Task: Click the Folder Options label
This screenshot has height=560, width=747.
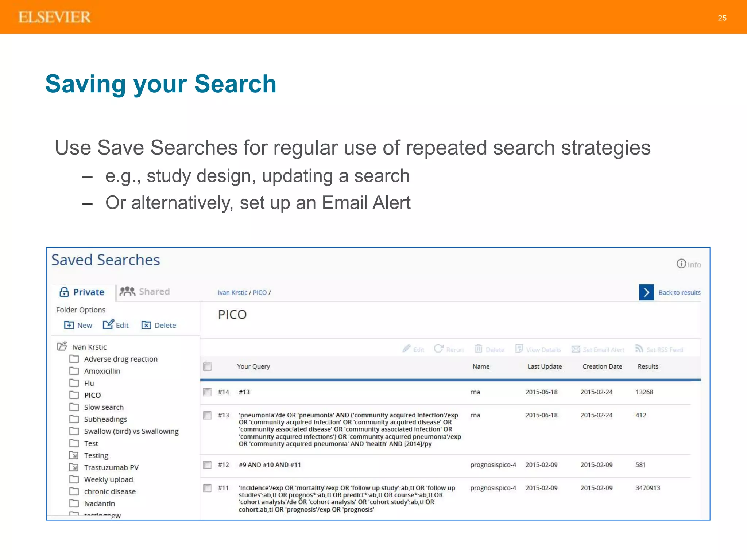Action: (81, 310)
